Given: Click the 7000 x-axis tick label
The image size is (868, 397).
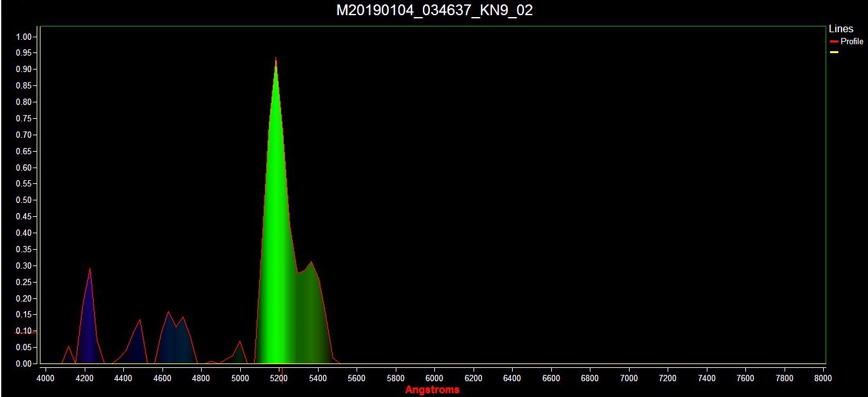Looking at the screenshot, I should point(629,379).
